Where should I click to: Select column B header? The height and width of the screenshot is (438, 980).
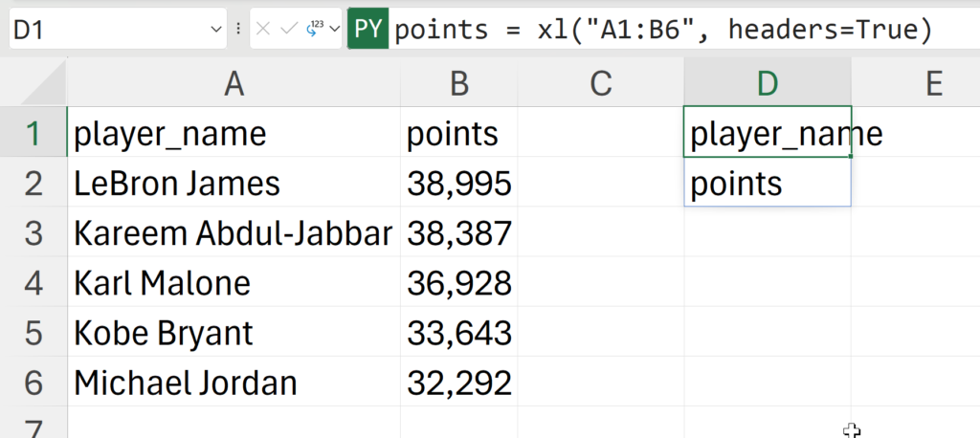(458, 84)
